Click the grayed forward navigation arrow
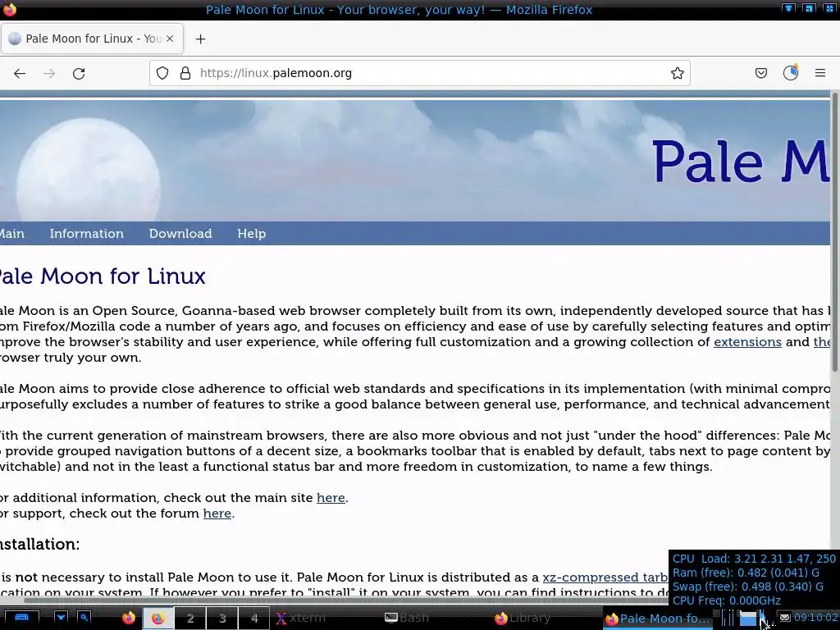 pos(49,73)
